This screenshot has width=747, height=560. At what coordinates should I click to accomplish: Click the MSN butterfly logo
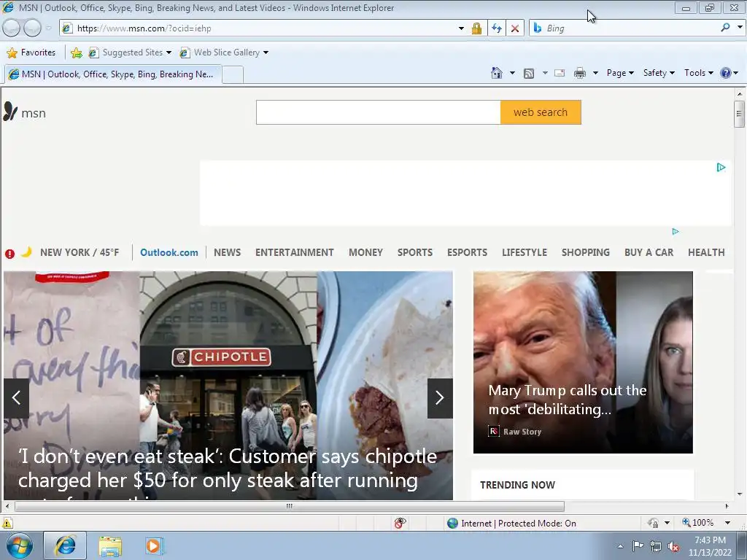pos(10,112)
